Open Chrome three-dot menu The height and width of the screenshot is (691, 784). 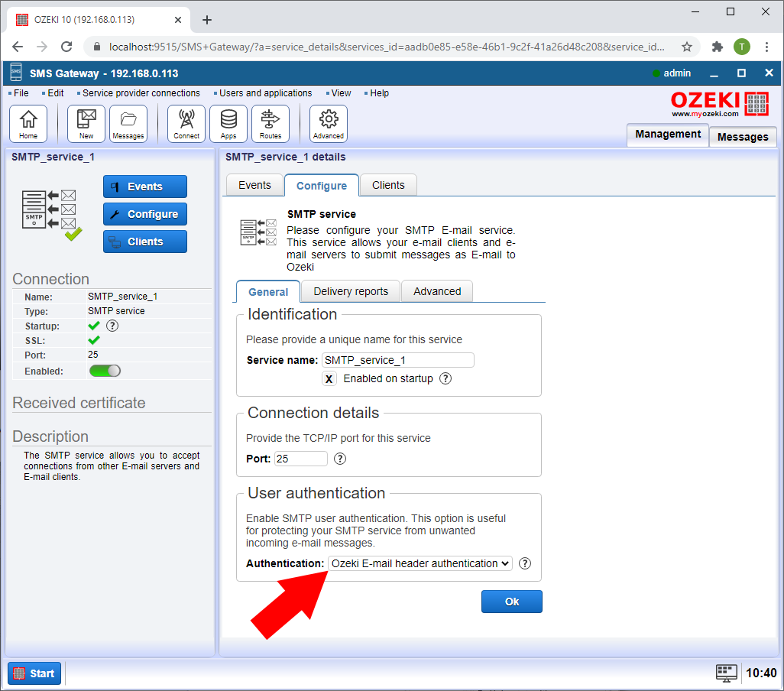click(x=766, y=47)
